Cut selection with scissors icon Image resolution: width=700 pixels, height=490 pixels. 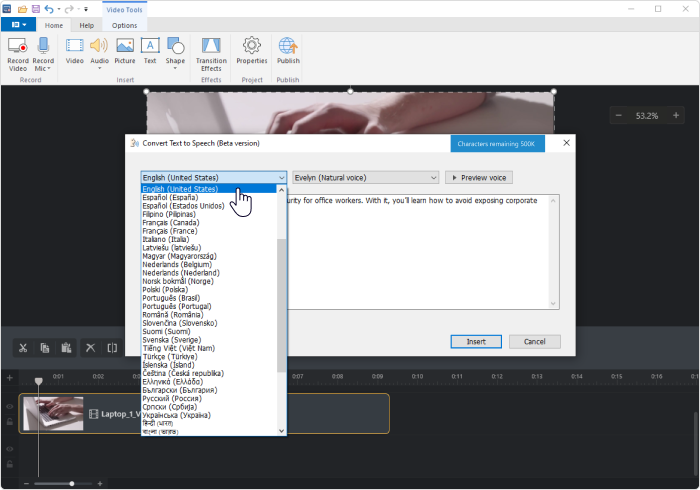(x=23, y=348)
